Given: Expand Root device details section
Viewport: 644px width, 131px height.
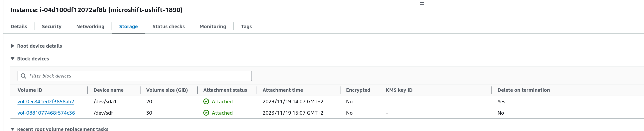Looking at the screenshot, I should (13, 46).
